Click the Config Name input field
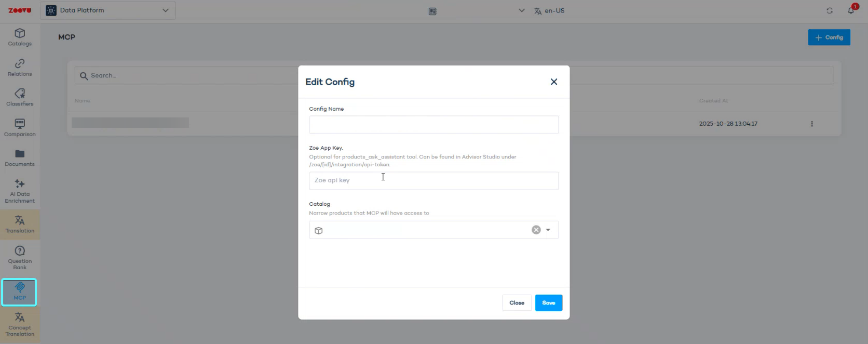This screenshot has width=868, height=344. coord(433,125)
